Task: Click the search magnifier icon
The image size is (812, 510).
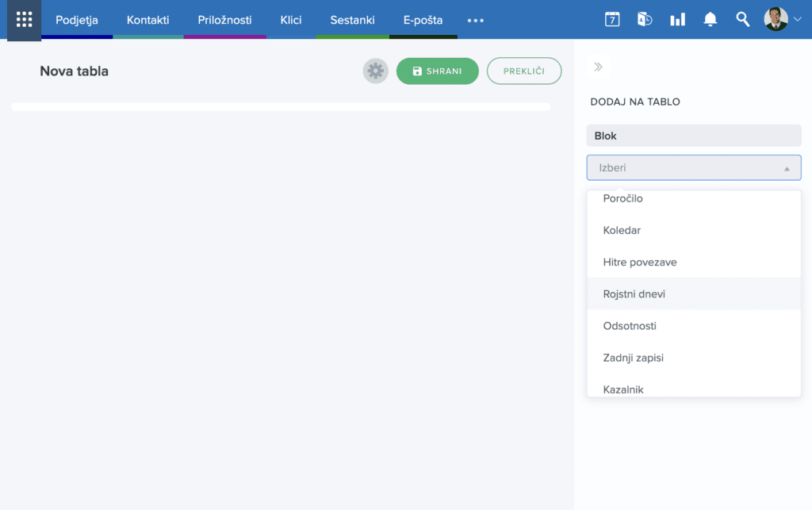Action: click(x=742, y=20)
